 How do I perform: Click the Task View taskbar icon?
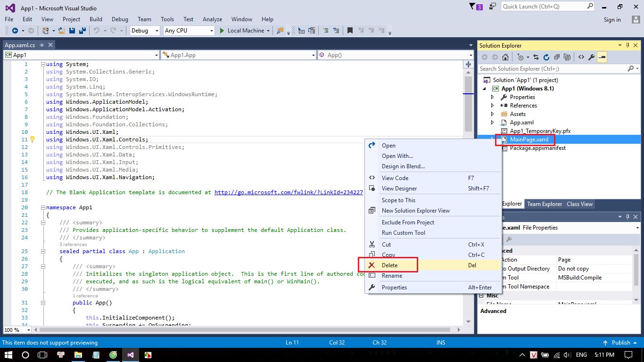43,355
